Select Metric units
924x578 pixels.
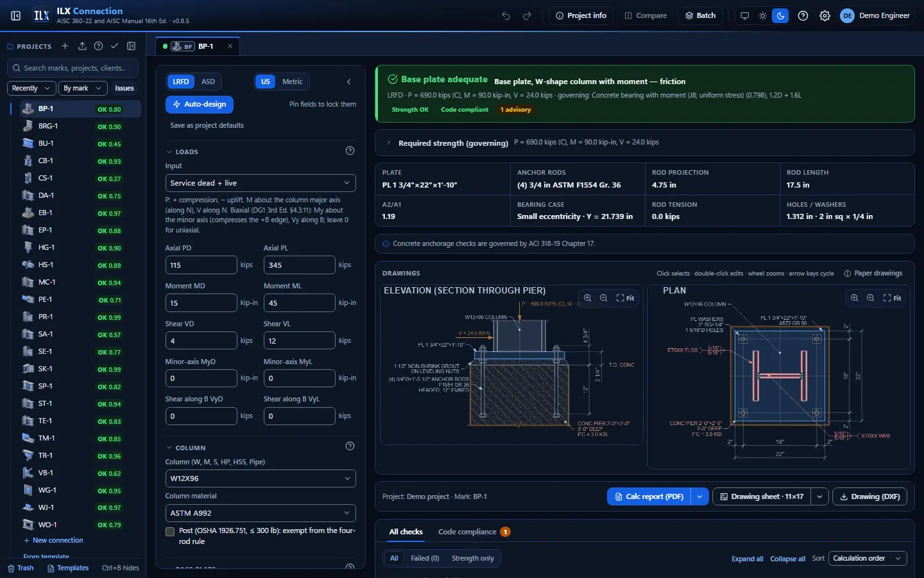coord(293,82)
